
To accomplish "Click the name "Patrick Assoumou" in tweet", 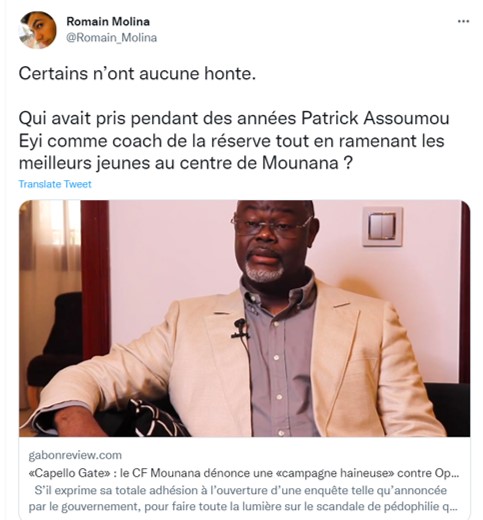I will click(375, 118).
